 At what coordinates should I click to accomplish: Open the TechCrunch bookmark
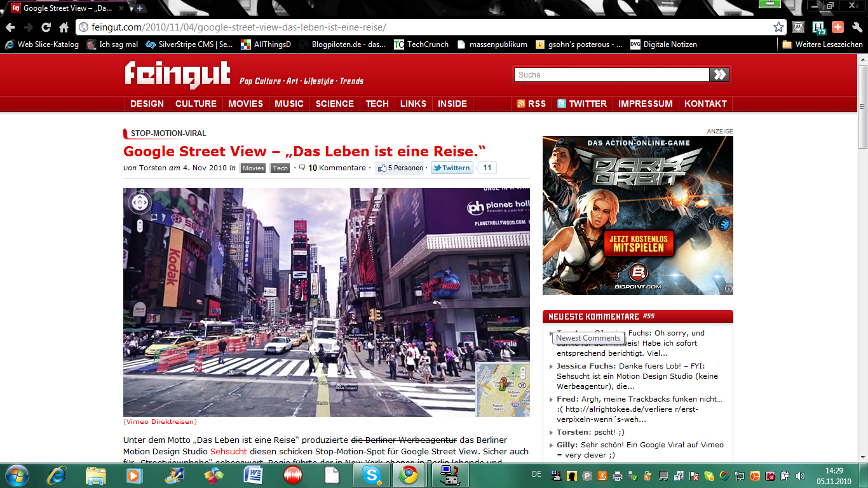tap(421, 44)
